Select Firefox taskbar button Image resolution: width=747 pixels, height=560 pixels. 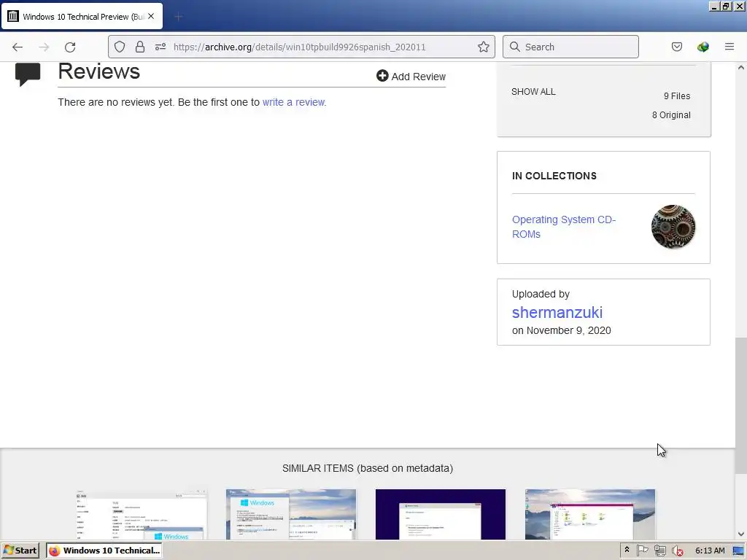104,550
